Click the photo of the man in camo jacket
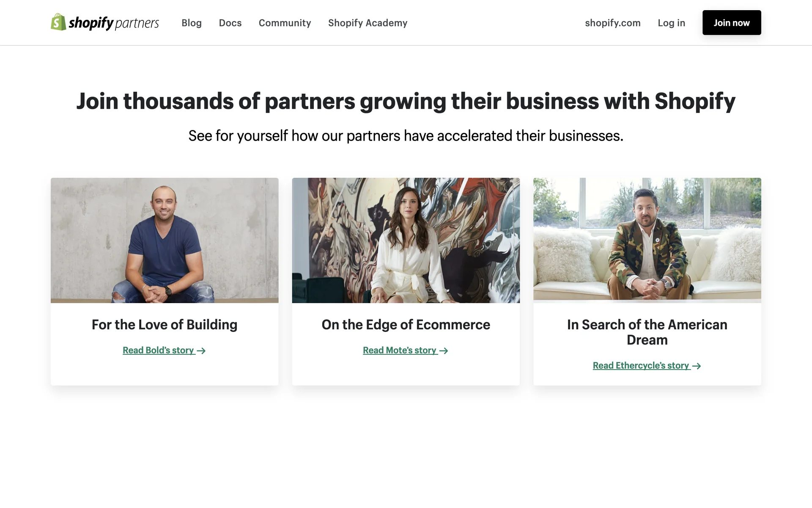This screenshot has height=508, width=812. point(647,240)
